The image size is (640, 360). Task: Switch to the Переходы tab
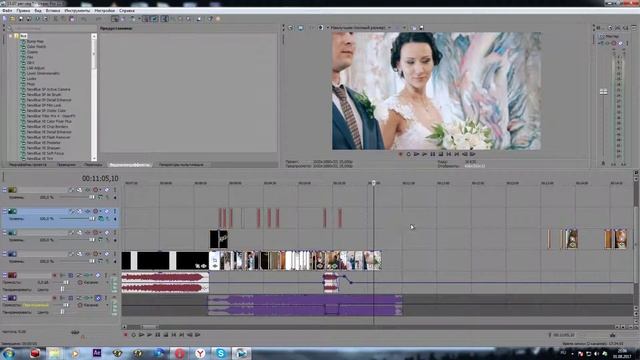coord(93,165)
